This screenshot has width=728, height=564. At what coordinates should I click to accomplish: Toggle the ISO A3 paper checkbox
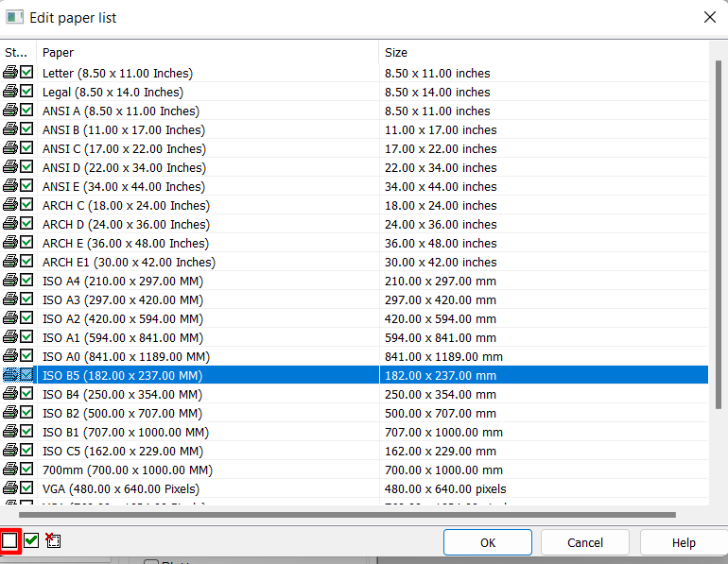click(26, 299)
